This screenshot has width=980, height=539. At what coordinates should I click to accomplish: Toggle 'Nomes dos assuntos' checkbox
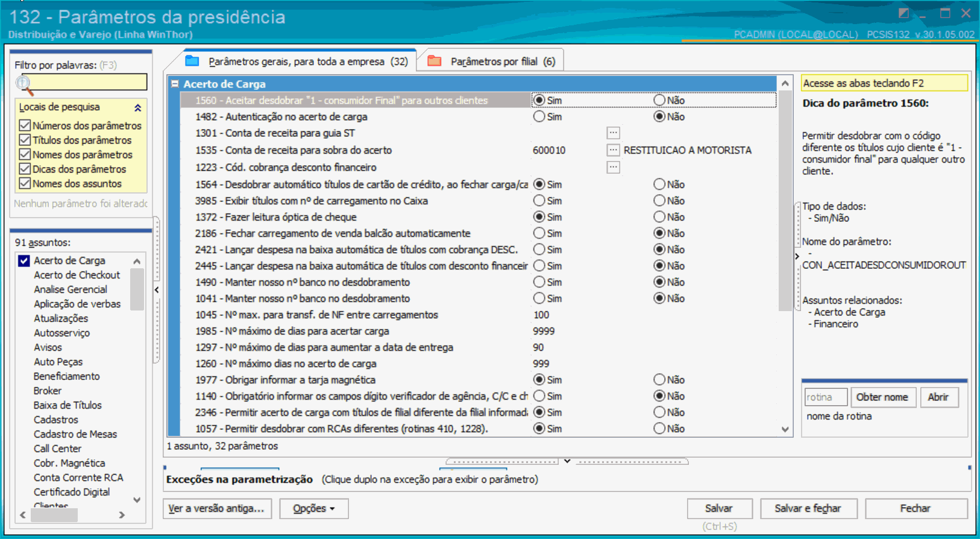click(25, 183)
